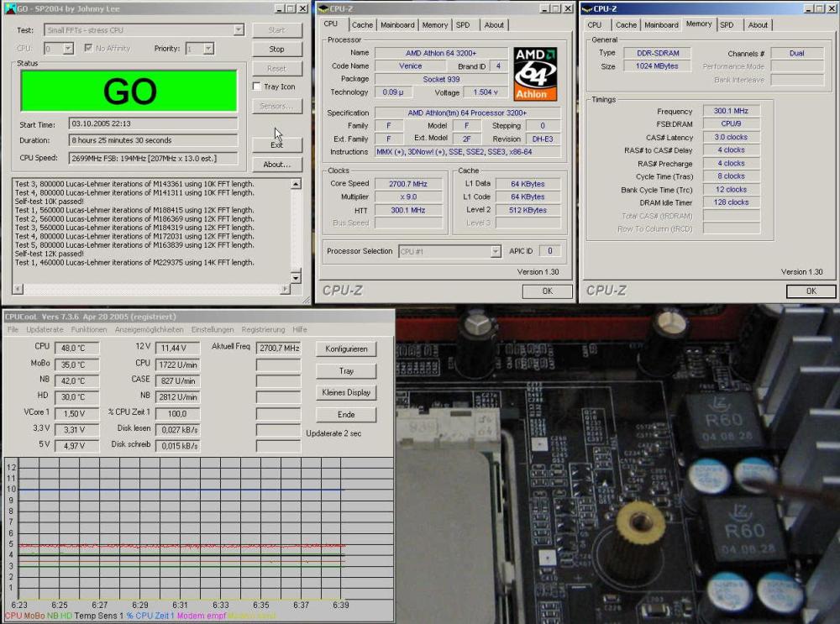
Task: Click the Konfigurieren button
Action: [x=346, y=349]
